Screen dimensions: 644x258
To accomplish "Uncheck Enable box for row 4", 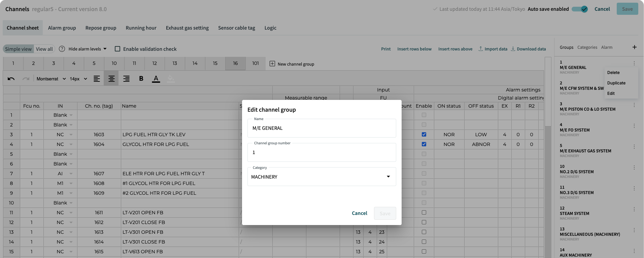I will [424, 144].
